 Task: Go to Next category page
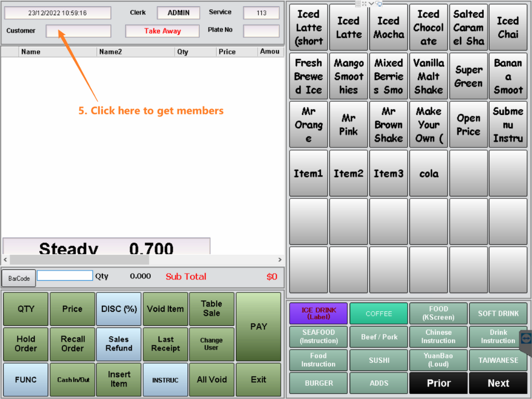(x=498, y=383)
